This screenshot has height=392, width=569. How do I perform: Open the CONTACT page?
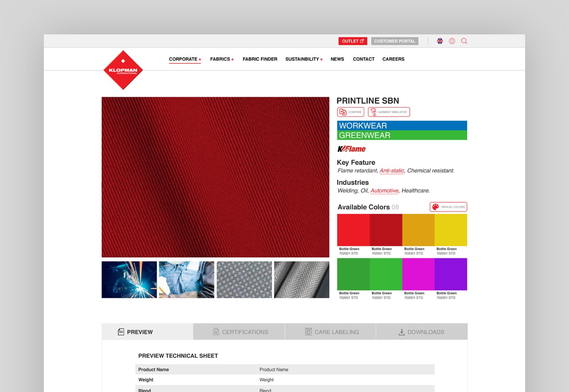click(x=364, y=59)
